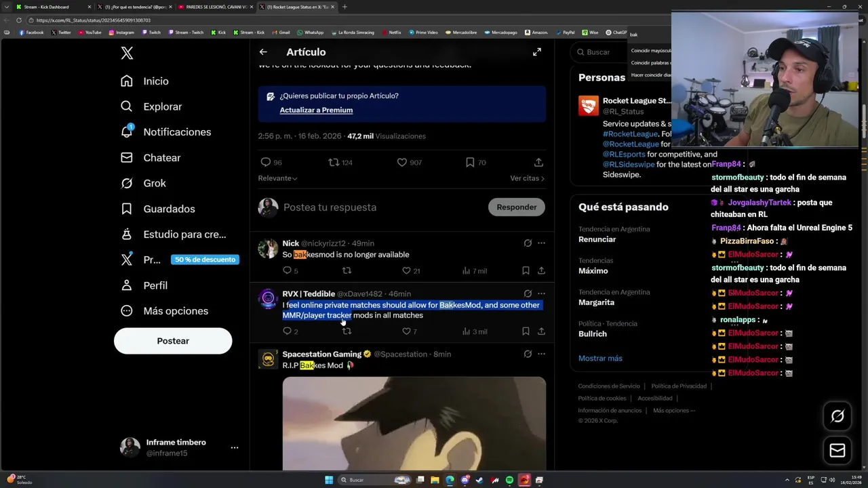
Task: Bookmark Nick's reply
Action: (526, 271)
